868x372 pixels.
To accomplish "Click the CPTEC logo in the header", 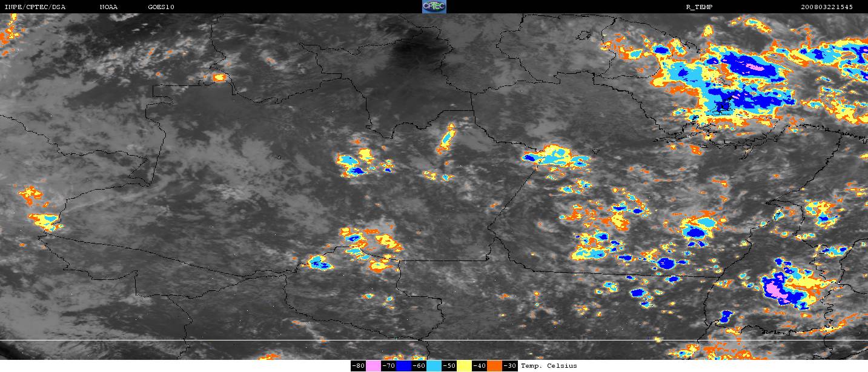I will coord(434,7).
